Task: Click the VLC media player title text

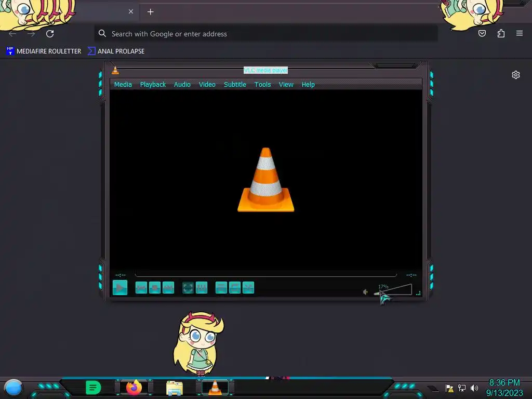Action: (265, 70)
